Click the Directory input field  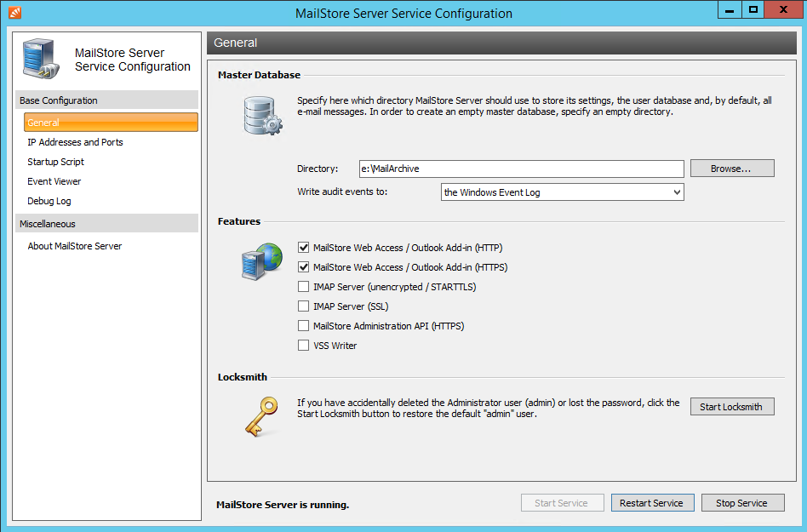521,169
